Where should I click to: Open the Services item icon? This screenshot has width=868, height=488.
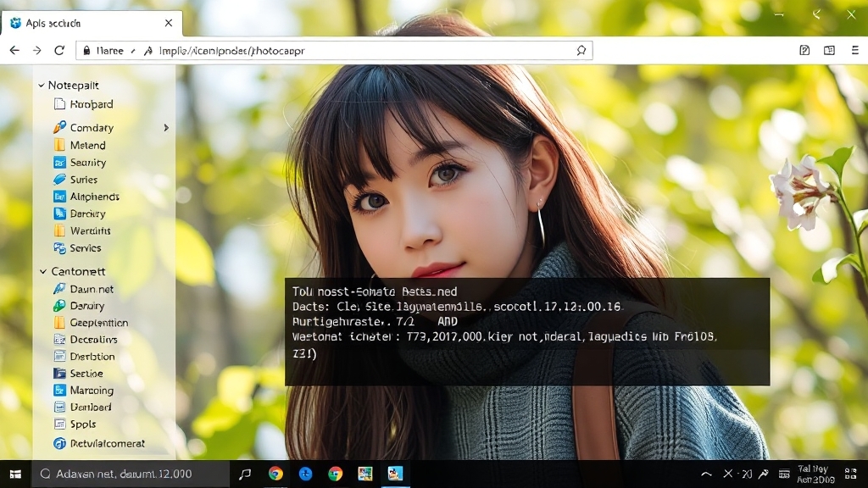[x=59, y=248]
